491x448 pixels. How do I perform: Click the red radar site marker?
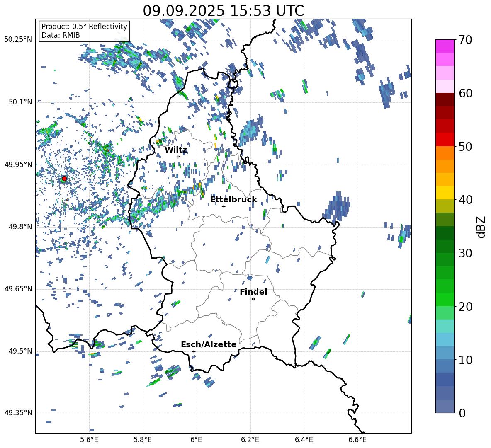point(64,178)
